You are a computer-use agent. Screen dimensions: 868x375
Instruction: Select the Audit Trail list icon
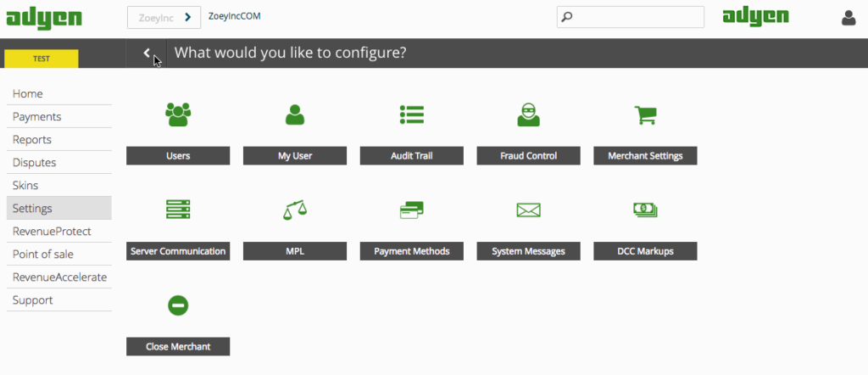[412, 115]
